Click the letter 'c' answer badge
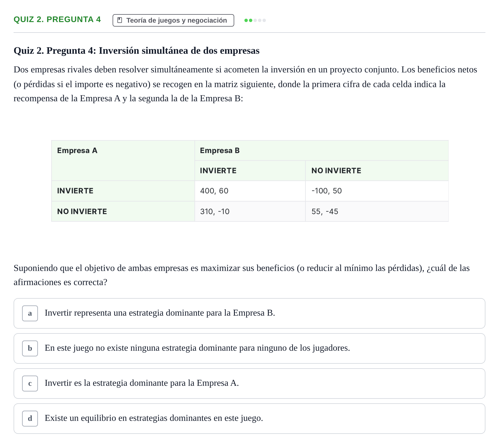 30,384
